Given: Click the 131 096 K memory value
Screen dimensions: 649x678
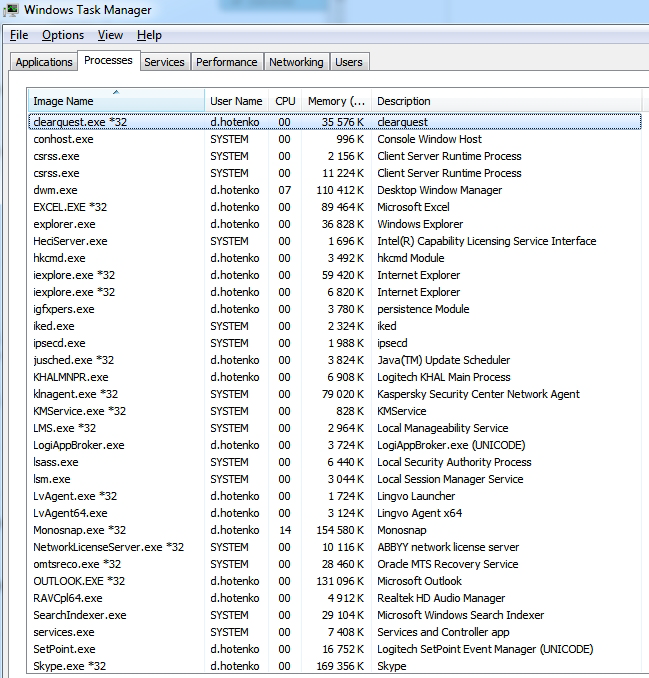Looking at the screenshot, I should (x=340, y=581).
